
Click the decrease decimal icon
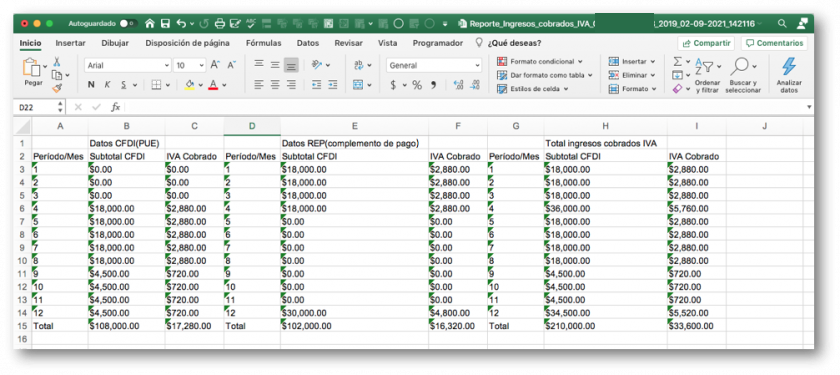tap(475, 85)
